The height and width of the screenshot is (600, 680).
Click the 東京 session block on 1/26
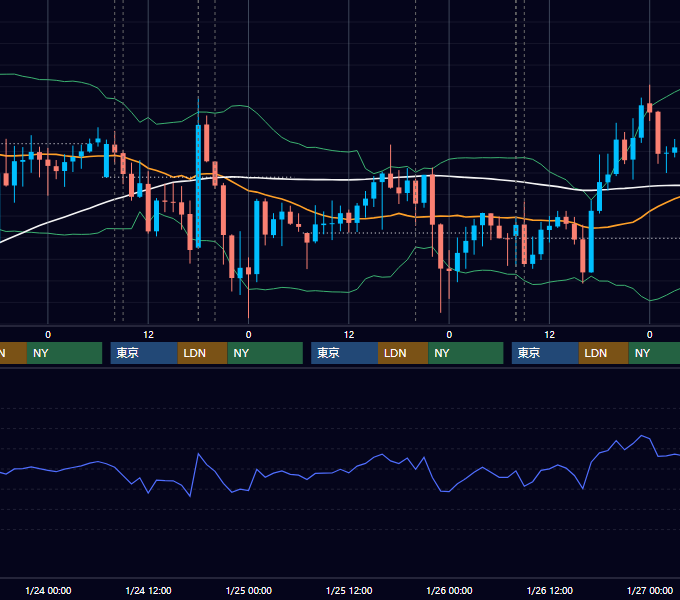545,353
